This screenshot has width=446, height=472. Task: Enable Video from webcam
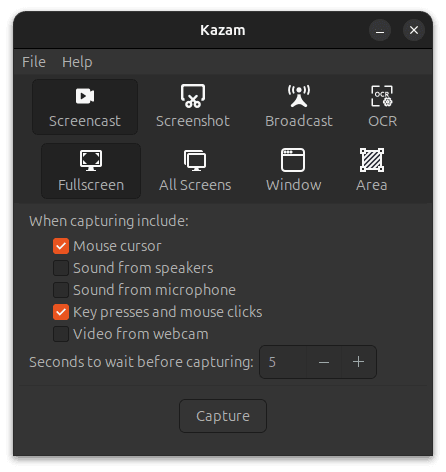point(61,334)
